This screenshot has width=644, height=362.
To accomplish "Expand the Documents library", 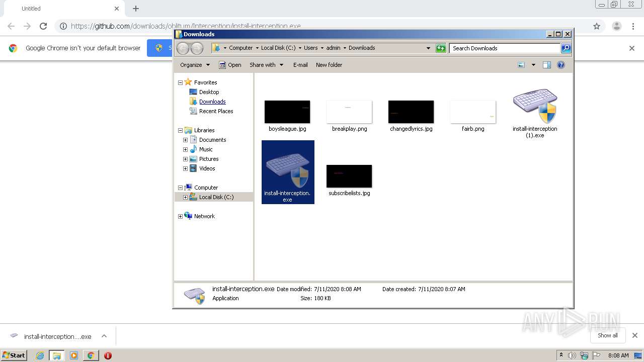I will click(185, 140).
